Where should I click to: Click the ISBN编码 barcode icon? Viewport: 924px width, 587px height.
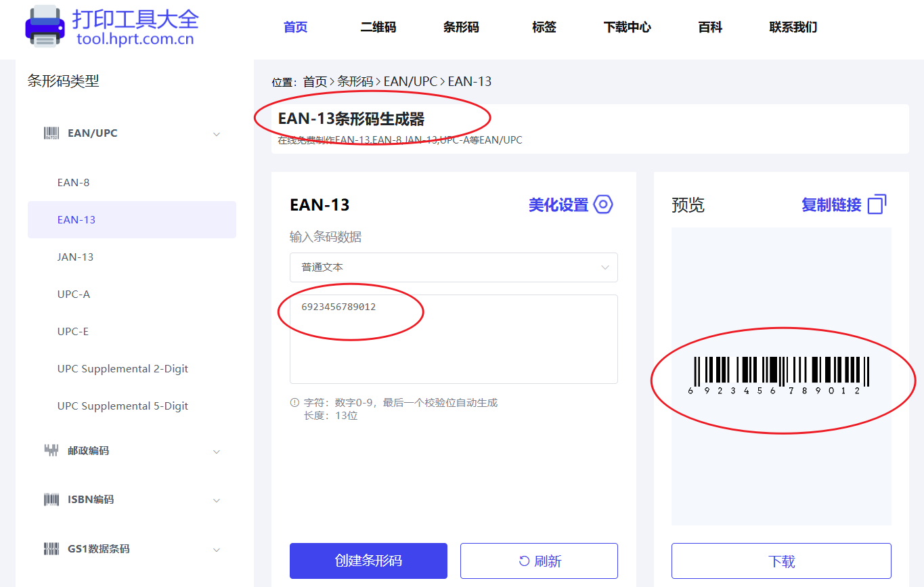pos(51,500)
